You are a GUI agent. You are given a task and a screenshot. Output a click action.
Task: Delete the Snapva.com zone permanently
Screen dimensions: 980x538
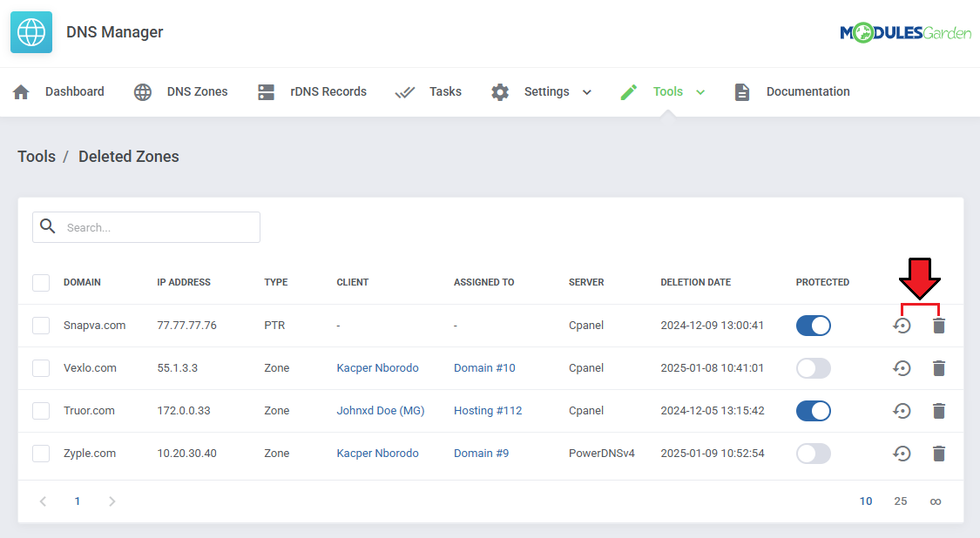[939, 326]
